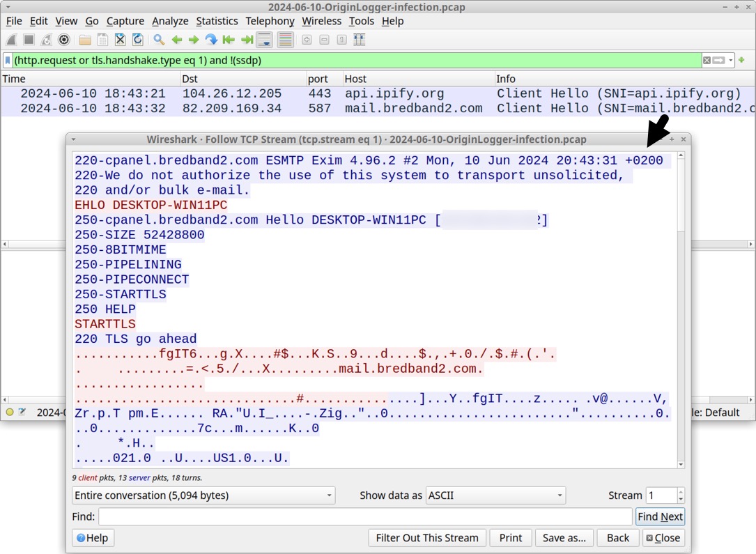Open the Tools menu
756x554 pixels.
click(x=362, y=21)
